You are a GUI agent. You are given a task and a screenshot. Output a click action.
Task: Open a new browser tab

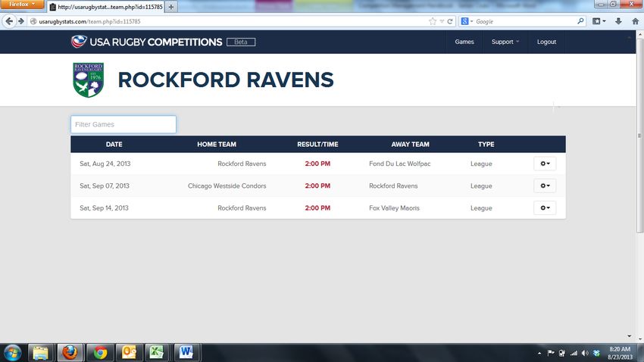[x=171, y=7]
